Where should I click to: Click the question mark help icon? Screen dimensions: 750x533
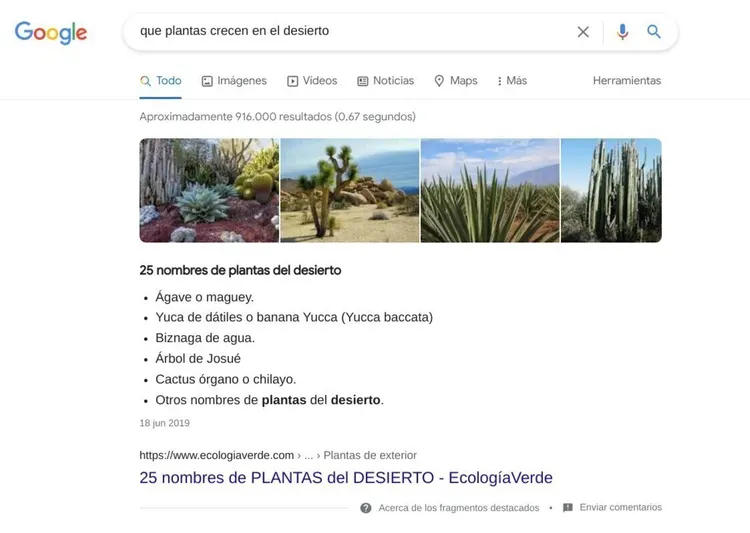[x=366, y=508]
